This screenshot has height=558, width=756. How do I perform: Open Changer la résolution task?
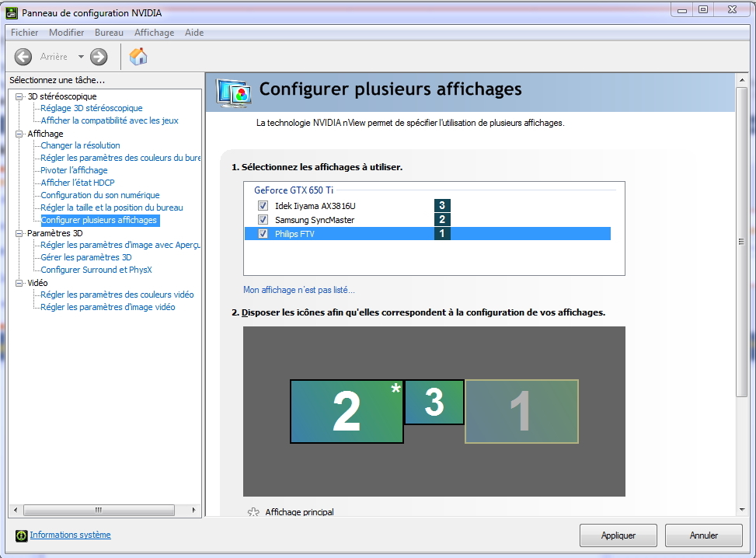[x=80, y=145]
